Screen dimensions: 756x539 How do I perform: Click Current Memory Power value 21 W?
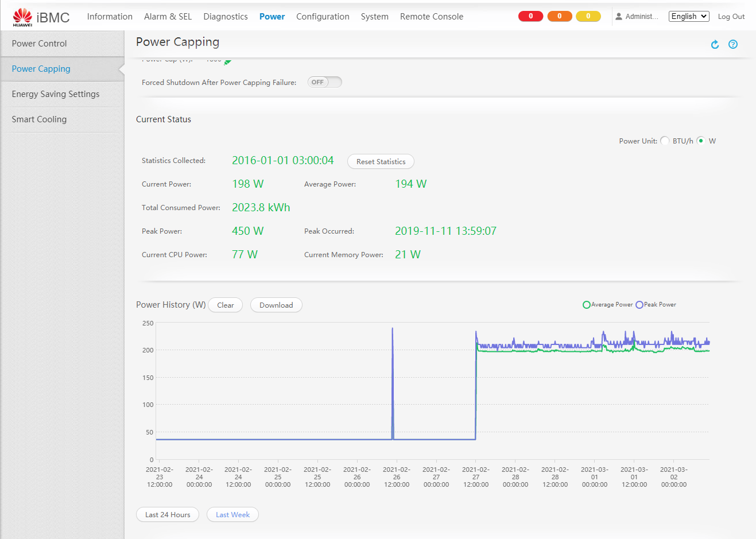click(408, 255)
